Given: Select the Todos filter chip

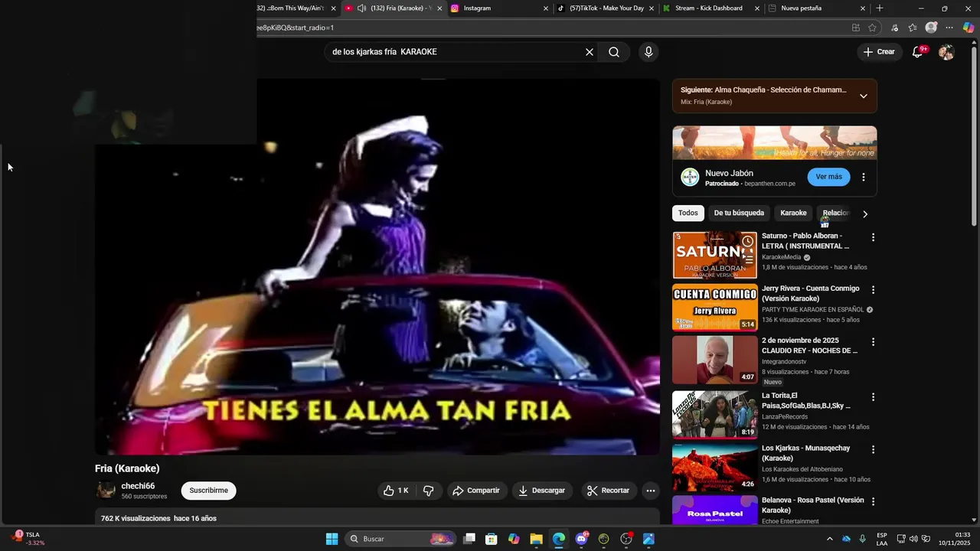Looking at the screenshot, I should (688, 213).
